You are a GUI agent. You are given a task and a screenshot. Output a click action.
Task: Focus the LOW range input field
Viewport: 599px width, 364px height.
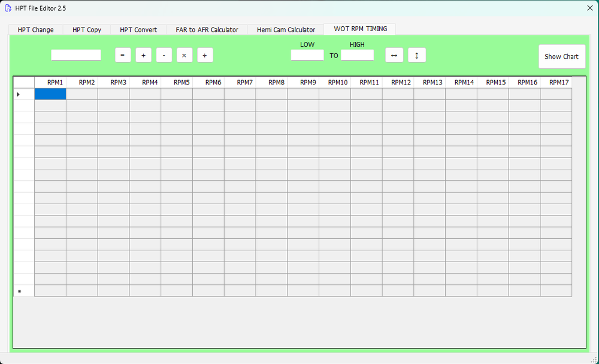307,55
